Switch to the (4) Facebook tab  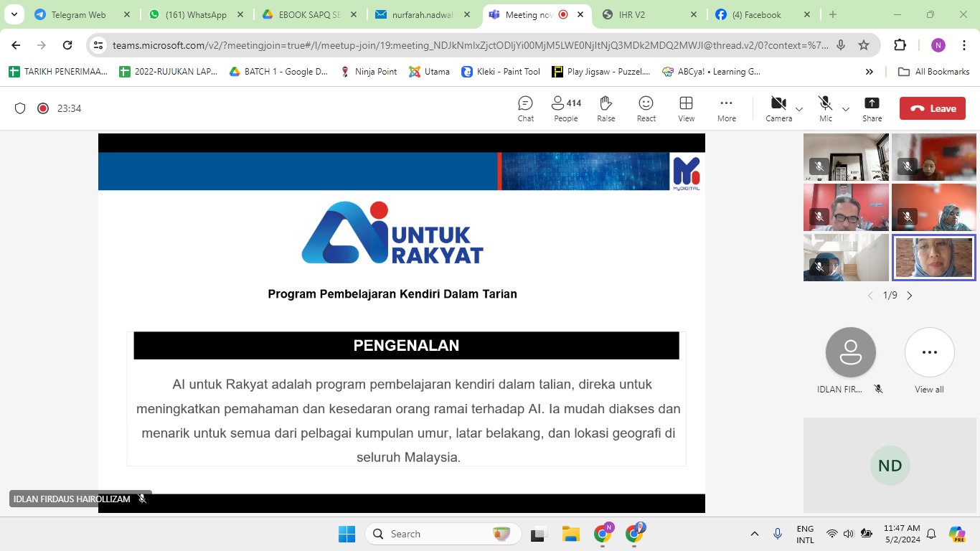(763, 14)
